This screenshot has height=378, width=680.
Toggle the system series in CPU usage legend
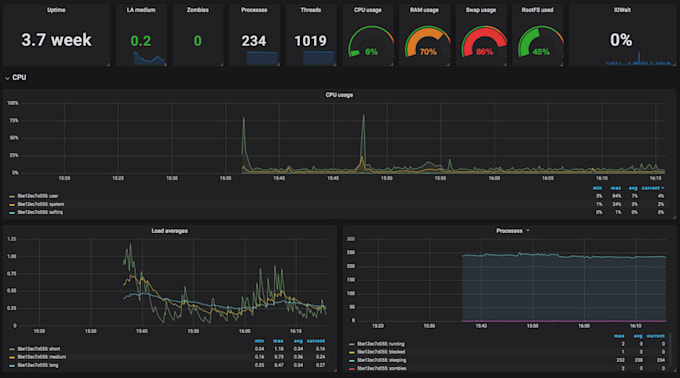tap(41, 204)
